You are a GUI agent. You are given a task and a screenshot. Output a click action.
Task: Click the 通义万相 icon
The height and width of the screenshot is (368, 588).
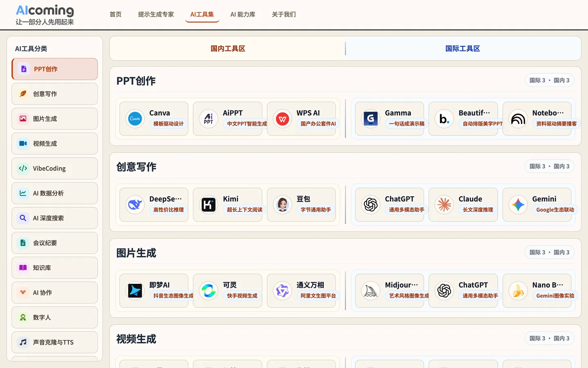pos(283,291)
